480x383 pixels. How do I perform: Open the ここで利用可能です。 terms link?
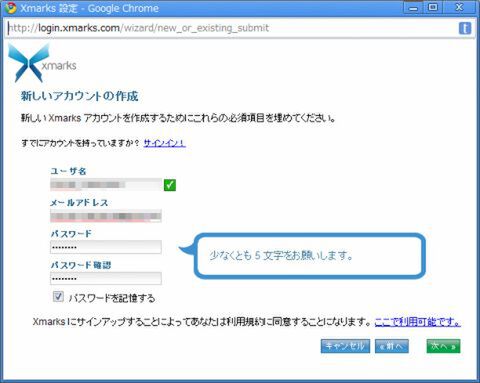tap(418, 322)
